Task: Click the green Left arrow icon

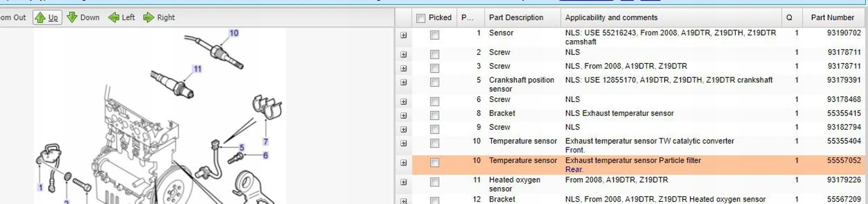Action: (114, 17)
